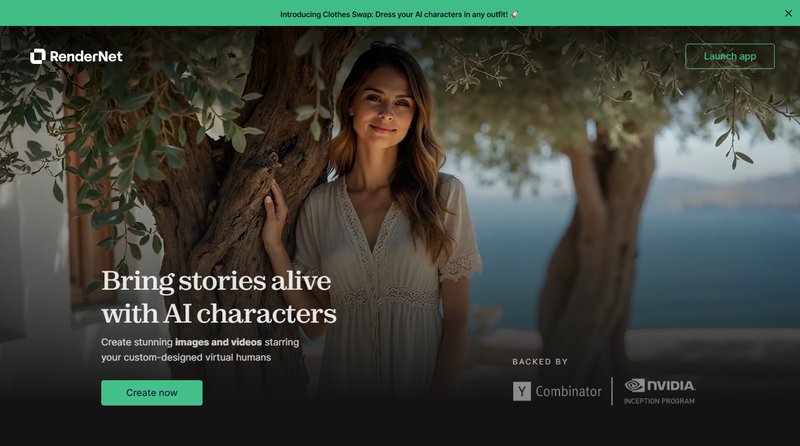This screenshot has width=800, height=446.
Task: Click the Y Combinator square Y logo
Action: point(521,391)
